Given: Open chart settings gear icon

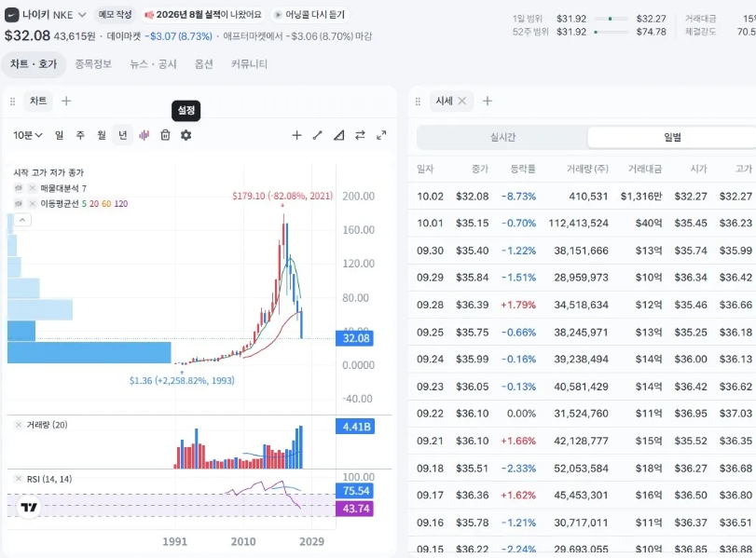Looking at the screenshot, I should [186, 135].
